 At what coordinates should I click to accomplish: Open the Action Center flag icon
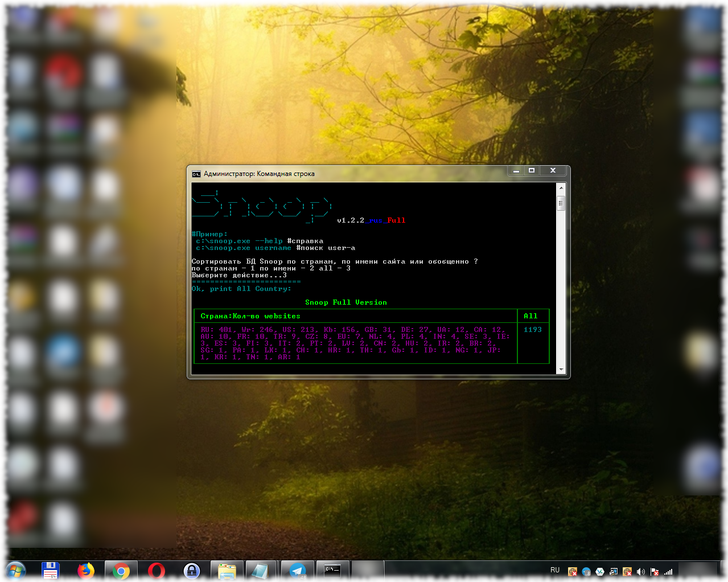(654, 571)
